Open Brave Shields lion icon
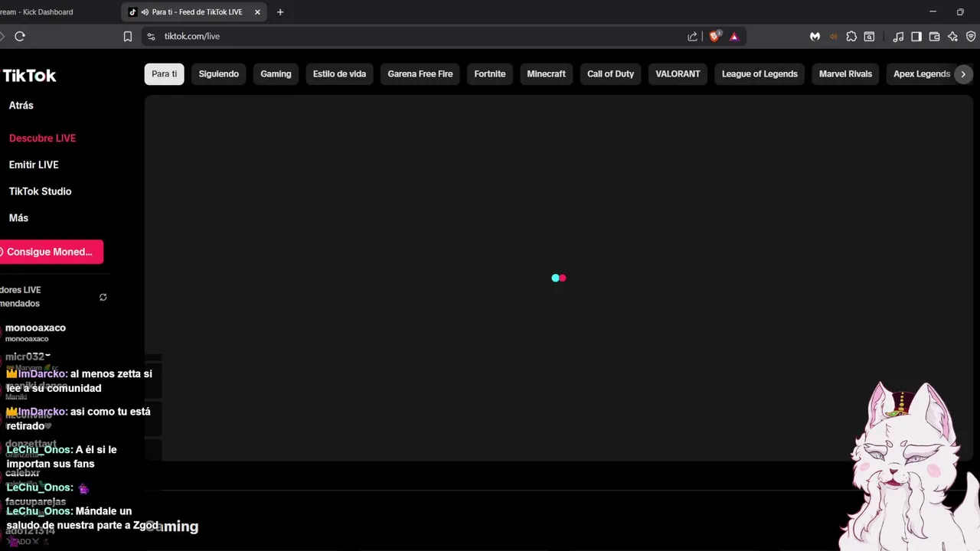Viewport: 980px width, 551px height. tap(714, 36)
